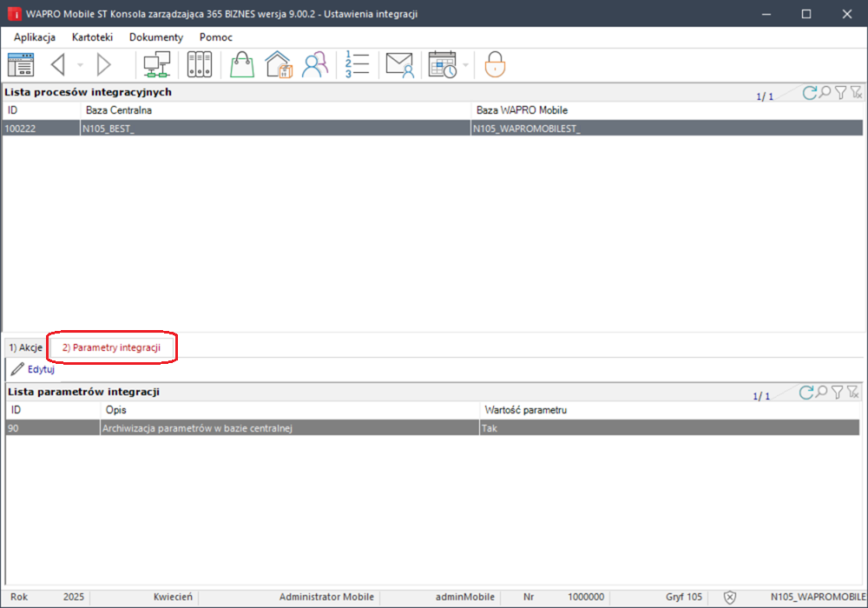
Task: Click the N105_WAPROMOBILEST_ cell
Action: point(667,129)
